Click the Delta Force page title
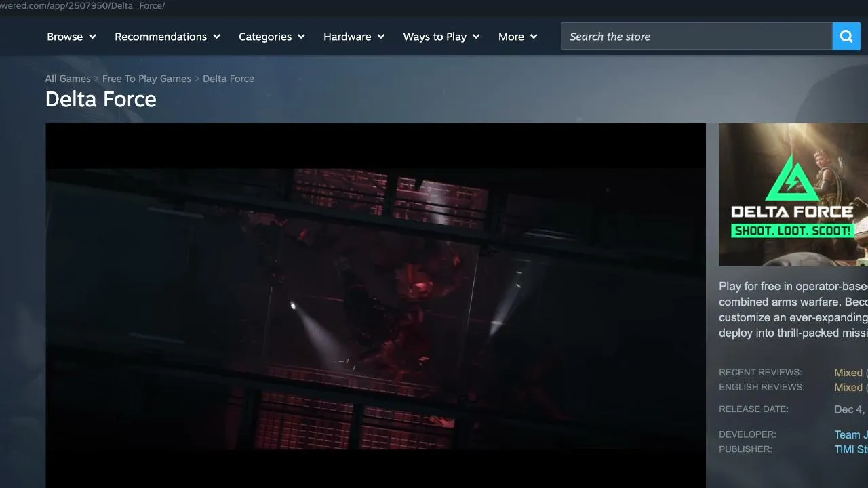 pos(101,100)
